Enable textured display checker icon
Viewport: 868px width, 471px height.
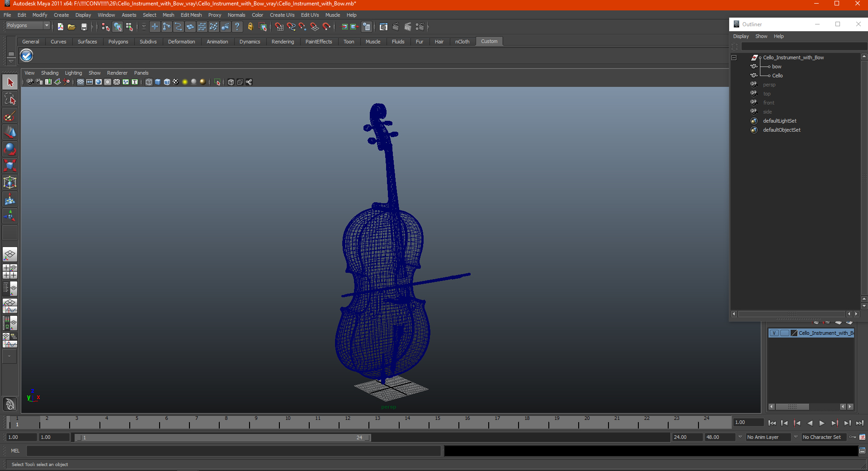pyautogui.click(x=176, y=82)
